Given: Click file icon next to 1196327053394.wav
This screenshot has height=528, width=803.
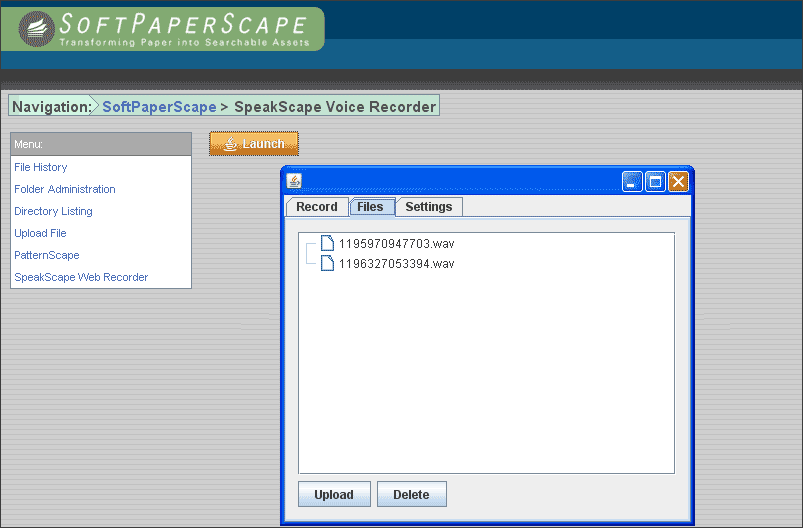Looking at the screenshot, I should click(327, 263).
